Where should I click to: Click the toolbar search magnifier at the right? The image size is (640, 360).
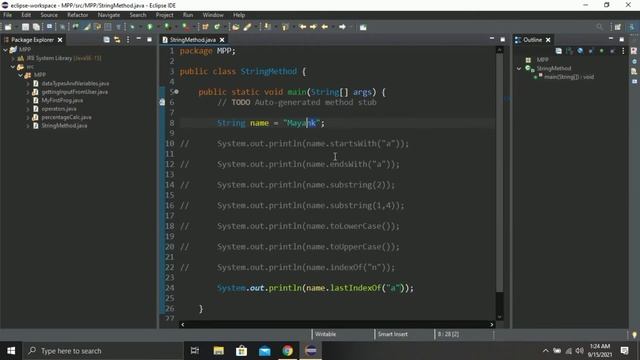(x=599, y=27)
